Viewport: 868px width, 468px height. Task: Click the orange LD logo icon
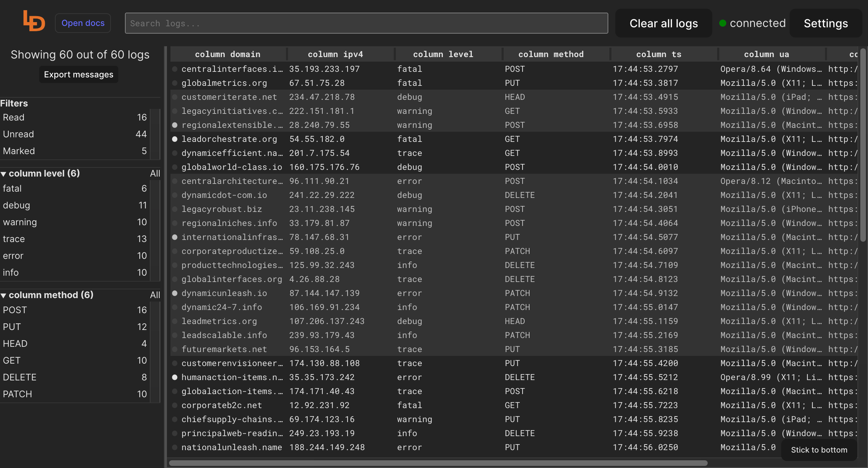coord(34,22)
